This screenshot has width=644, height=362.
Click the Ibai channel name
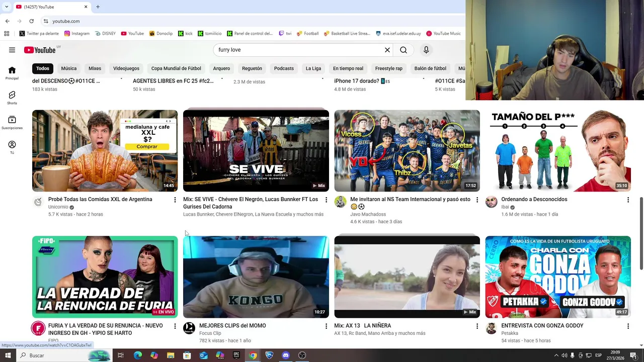(x=505, y=207)
